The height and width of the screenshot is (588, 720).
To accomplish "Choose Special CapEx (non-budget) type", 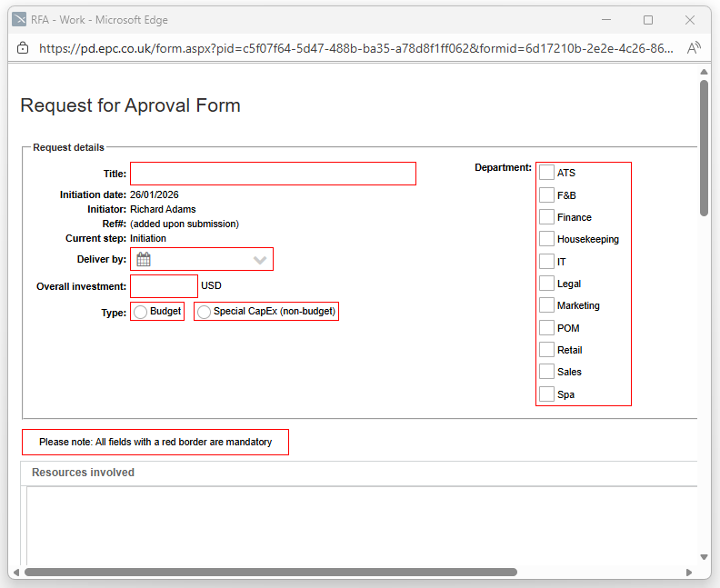I will [204, 312].
